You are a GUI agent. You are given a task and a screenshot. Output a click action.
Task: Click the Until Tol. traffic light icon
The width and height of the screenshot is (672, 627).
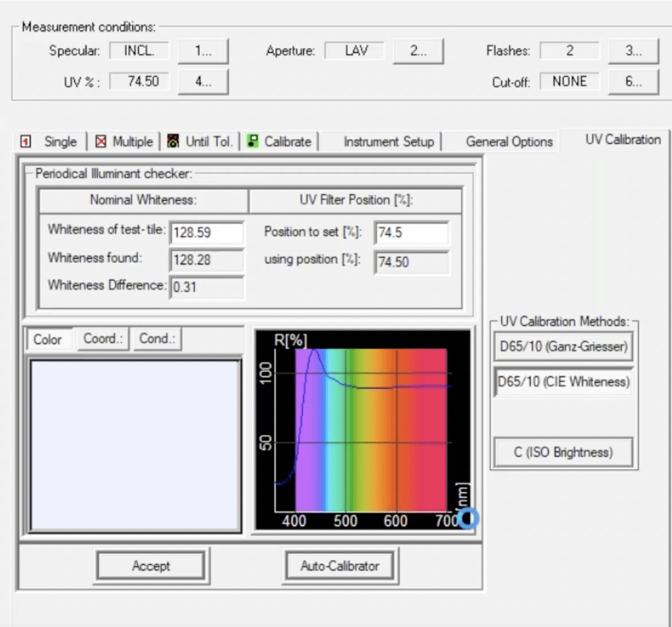tap(173, 141)
